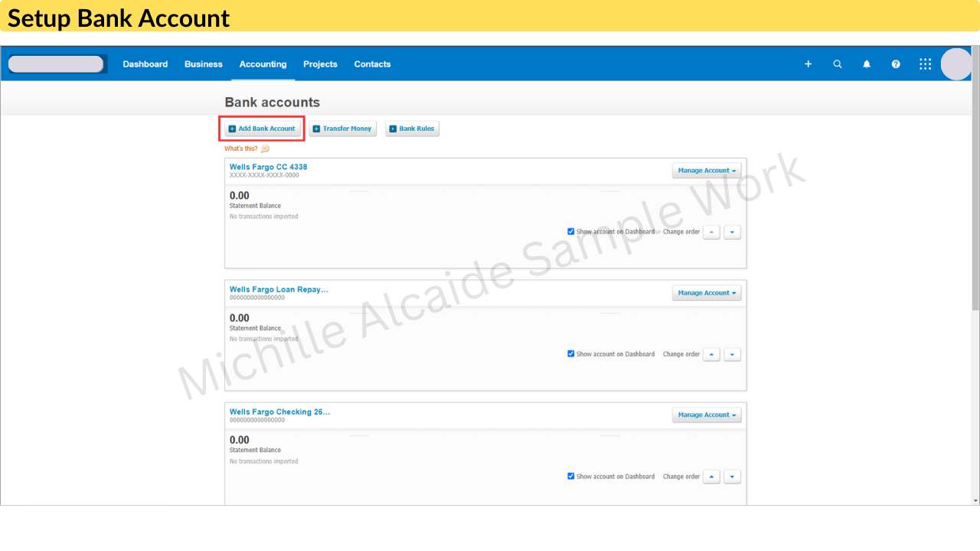Open the Wells Fargo Loan Repay account link
The image size is (980, 551).
[279, 289]
